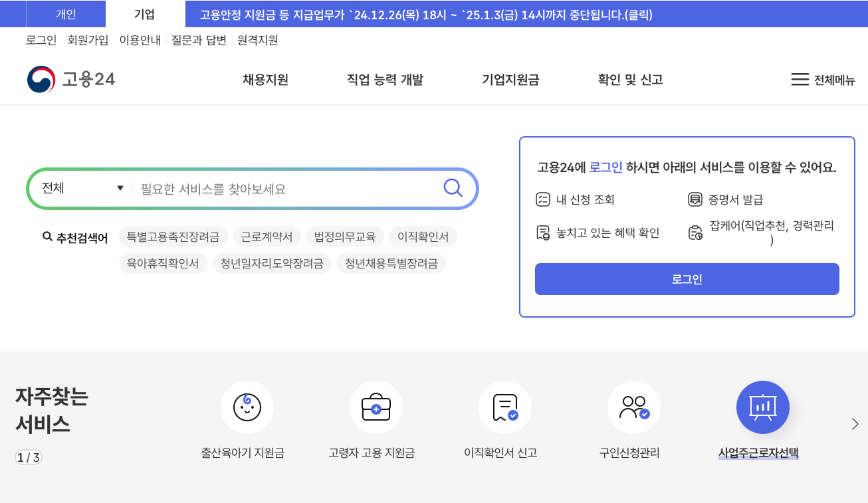Click the 구인신청관리 people icon
Screen dimensions: 868x503
click(x=633, y=407)
